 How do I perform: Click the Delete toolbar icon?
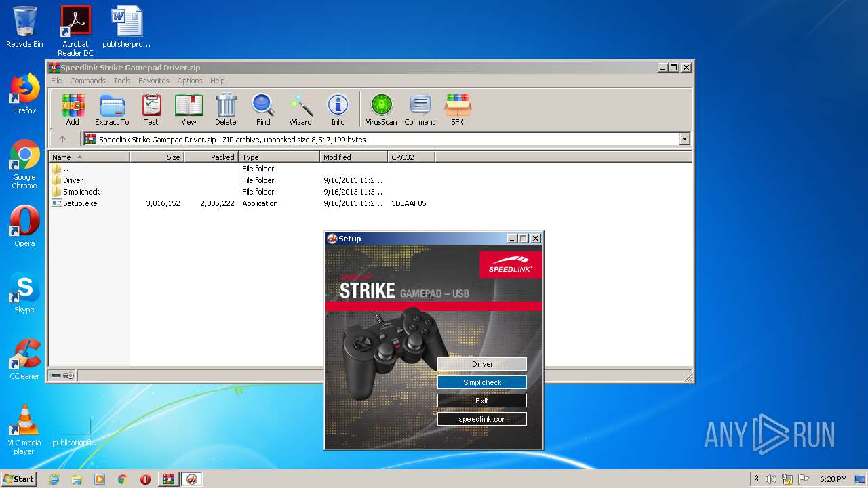(x=226, y=110)
